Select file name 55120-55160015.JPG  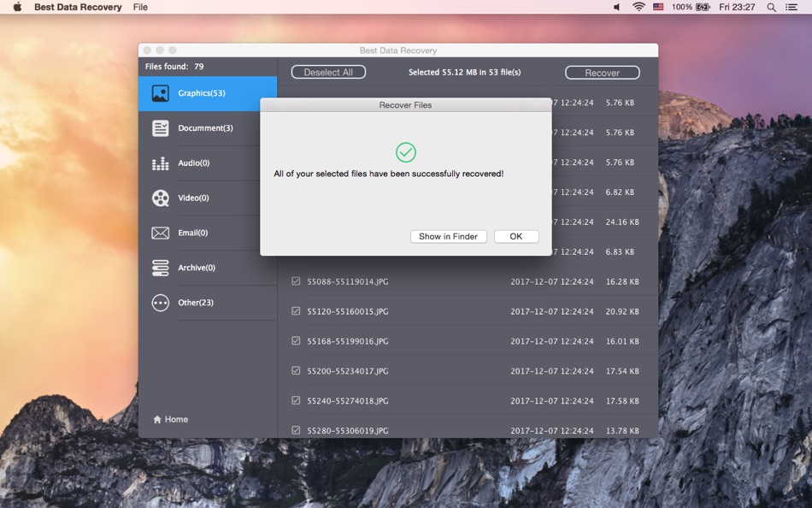point(348,311)
